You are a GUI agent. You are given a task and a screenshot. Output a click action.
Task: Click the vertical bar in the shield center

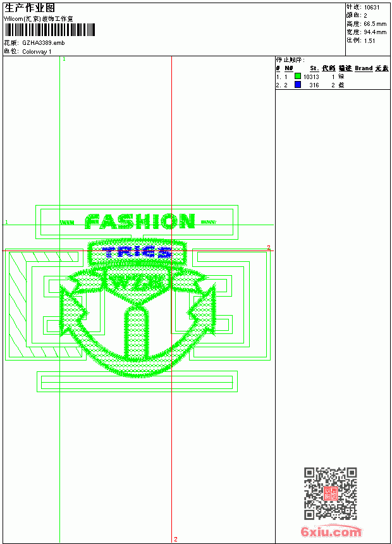tap(137, 334)
